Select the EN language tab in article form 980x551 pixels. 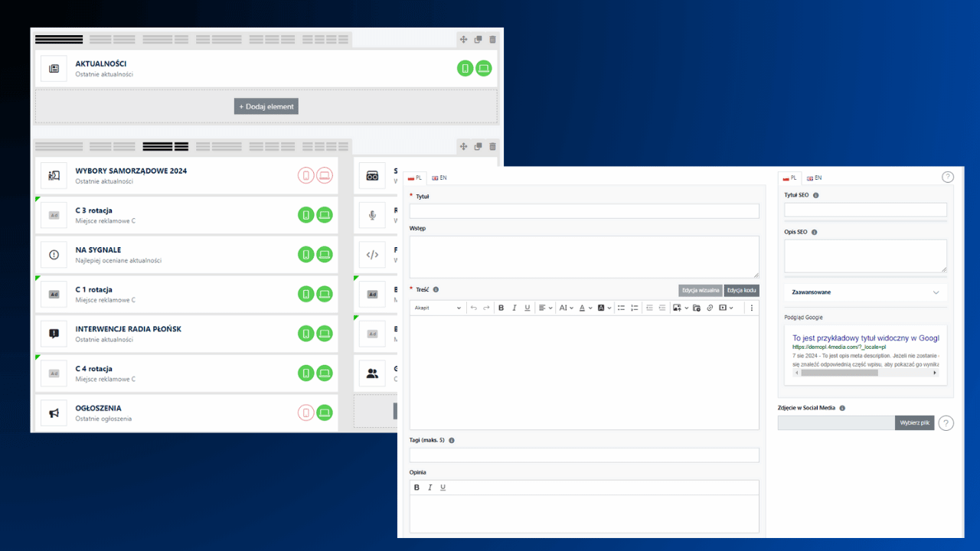(439, 178)
